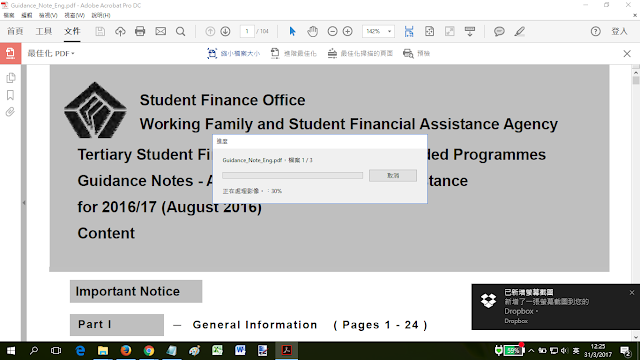This screenshot has height=360, width=640.
Task: Open File Explorer from taskbar
Action: click(x=103, y=351)
